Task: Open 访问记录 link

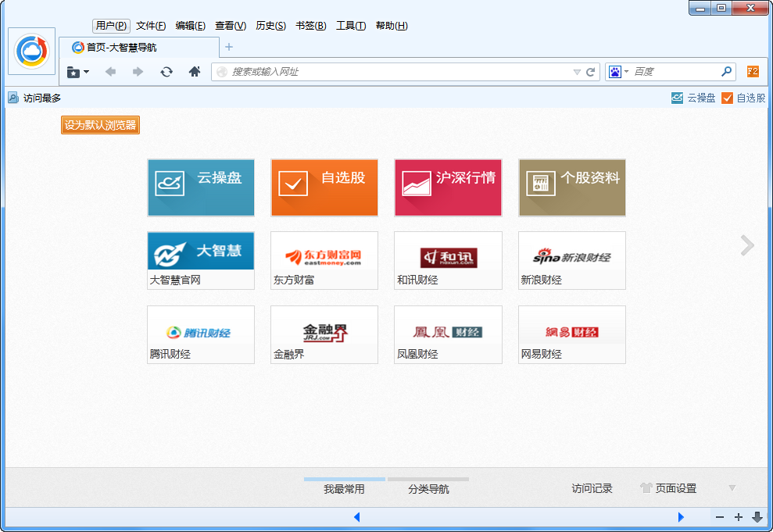Action: [592, 488]
